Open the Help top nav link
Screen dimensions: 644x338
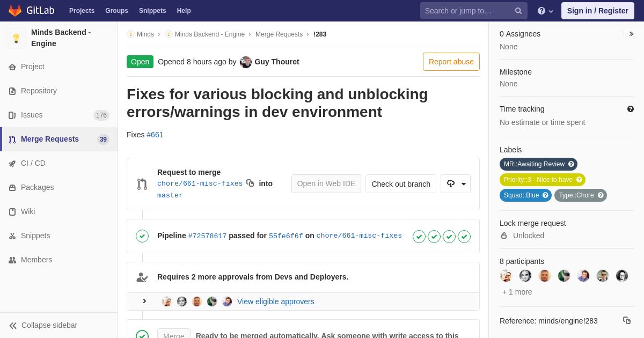pyautogui.click(x=184, y=11)
